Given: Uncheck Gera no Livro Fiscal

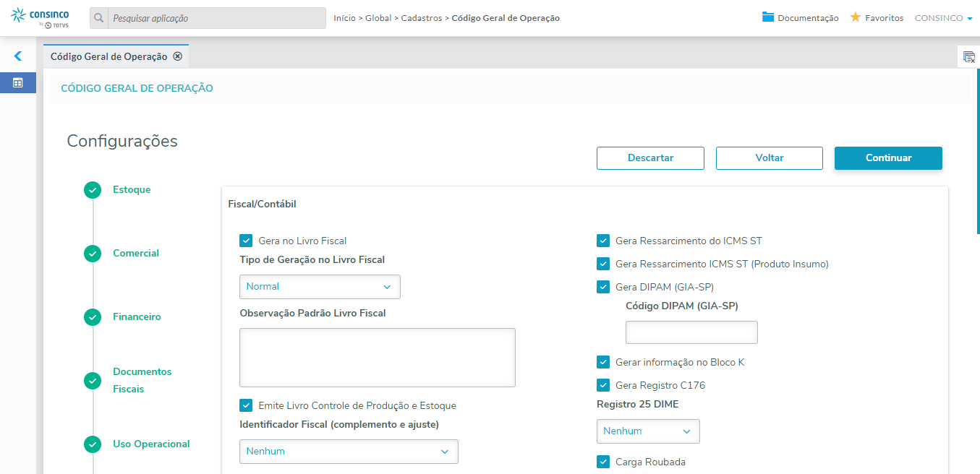Looking at the screenshot, I should 246,241.
